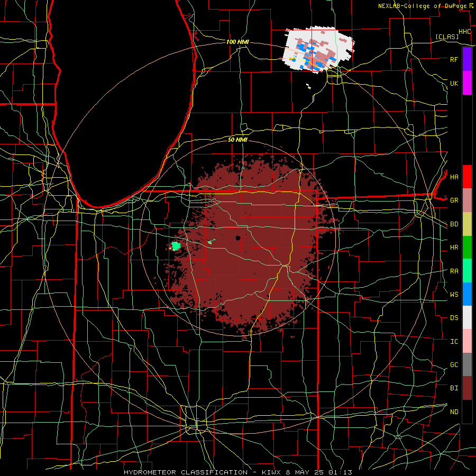Click the IC legend label
Screen dimensions: 476x476
pos(454,342)
